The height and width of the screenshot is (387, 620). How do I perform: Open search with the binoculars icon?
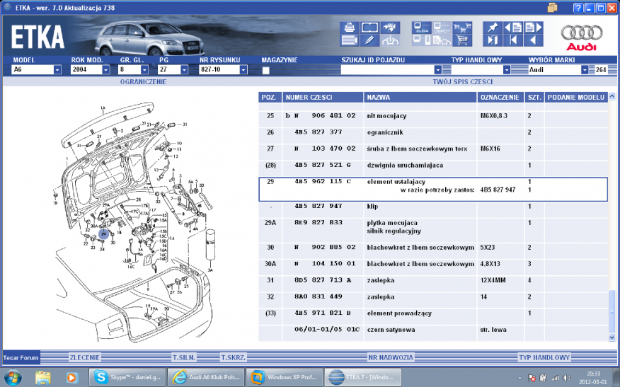pos(390,27)
